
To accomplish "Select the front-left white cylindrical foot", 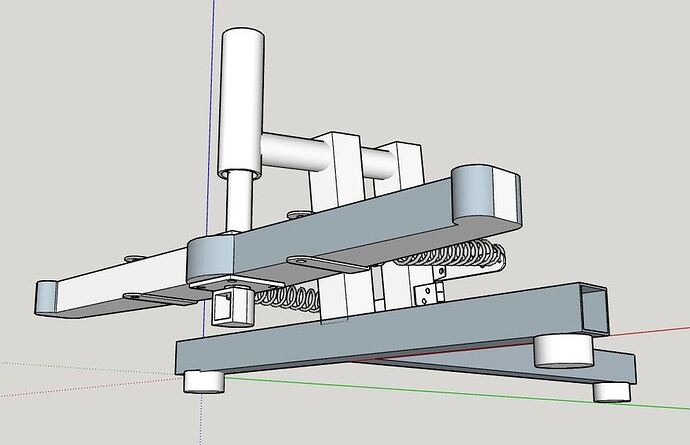I will pos(204,381).
